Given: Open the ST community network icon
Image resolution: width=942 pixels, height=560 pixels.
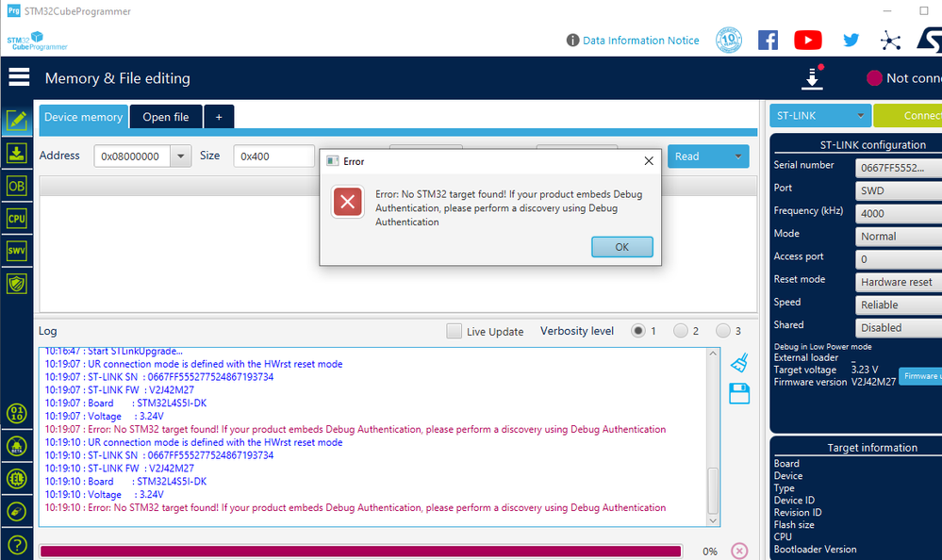Looking at the screenshot, I should pyautogui.click(x=890, y=41).
